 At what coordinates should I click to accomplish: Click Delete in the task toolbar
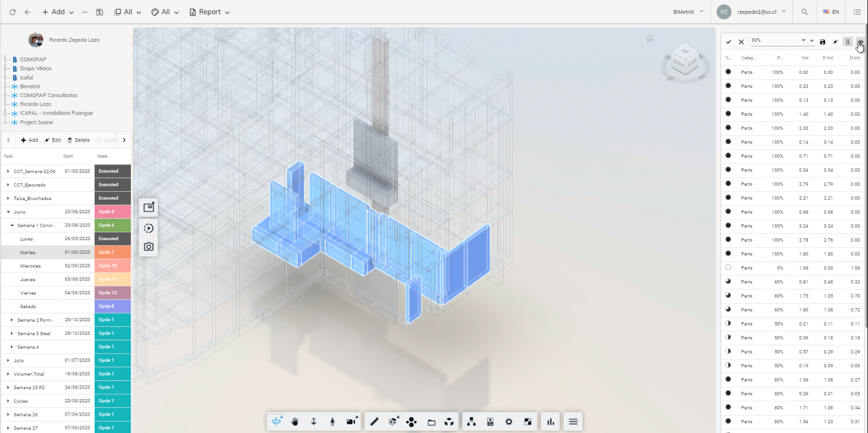(78, 140)
